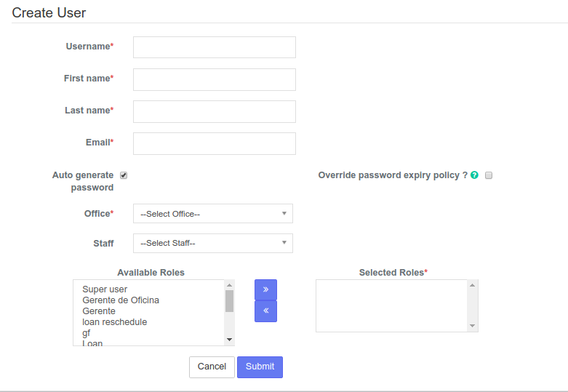The height and width of the screenshot is (392, 568).
Task: Open the Select Office dropdown
Action: (213, 213)
